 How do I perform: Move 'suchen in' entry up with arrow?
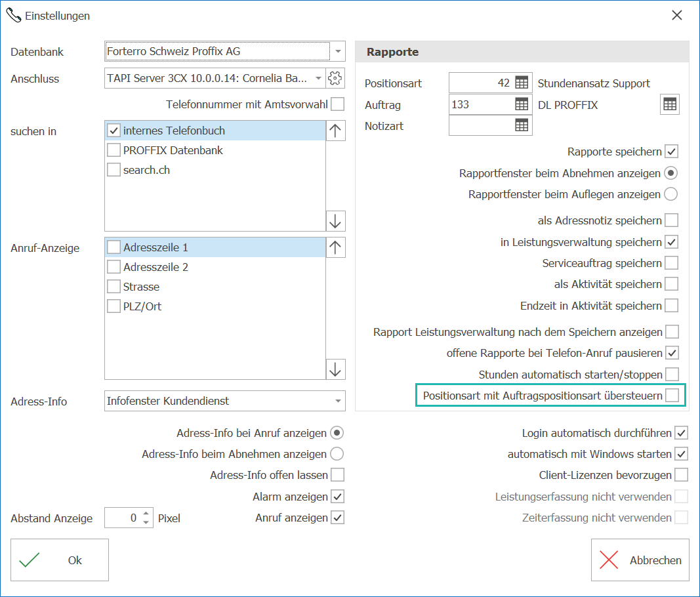tap(335, 131)
